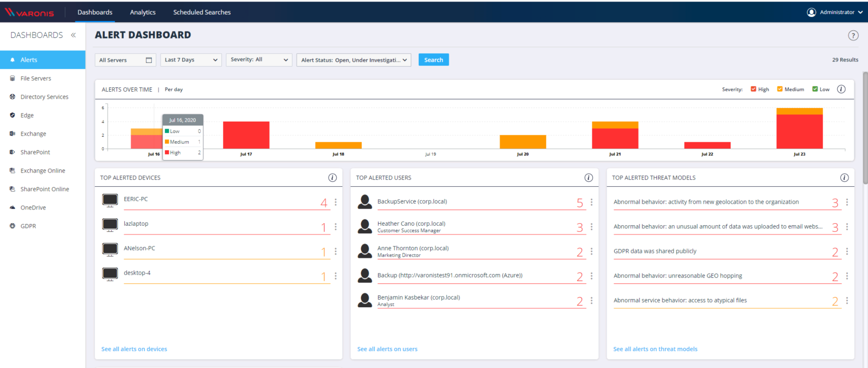The height and width of the screenshot is (368, 868).
Task: Click the Administrator user avatar icon
Action: coord(812,12)
